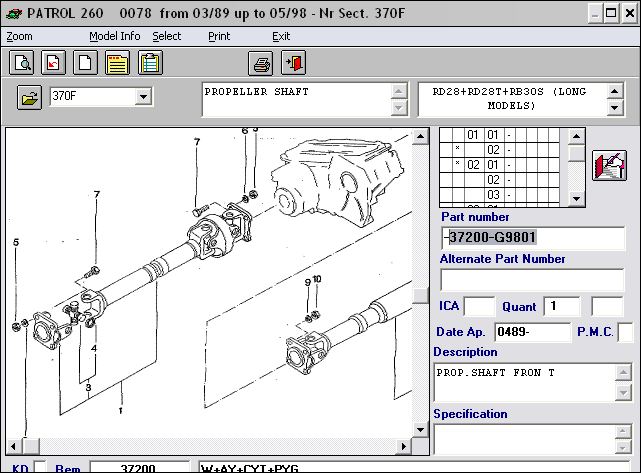Click callout number 4 in diagram

pyautogui.click(x=94, y=348)
